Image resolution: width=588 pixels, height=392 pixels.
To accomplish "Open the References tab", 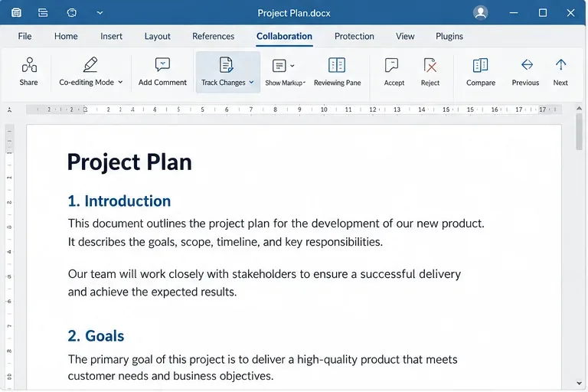I will click(x=213, y=37).
